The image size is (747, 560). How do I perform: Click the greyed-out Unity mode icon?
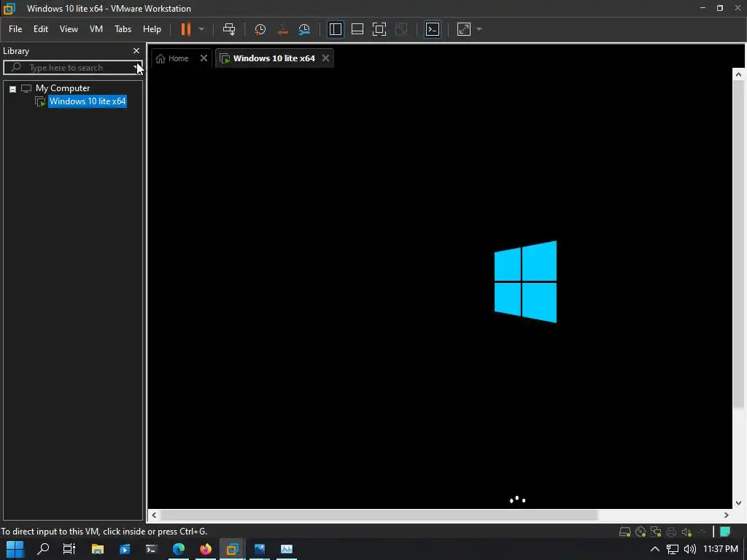[x=402, y=29]
